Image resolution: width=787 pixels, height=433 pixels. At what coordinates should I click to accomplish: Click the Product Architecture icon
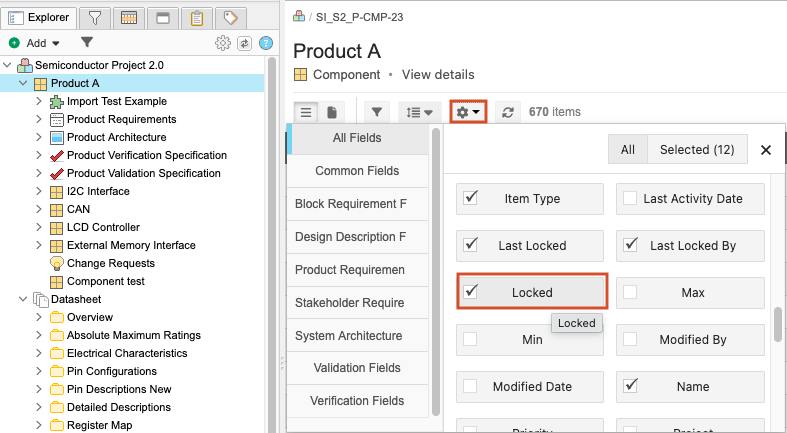click(57, 137)
